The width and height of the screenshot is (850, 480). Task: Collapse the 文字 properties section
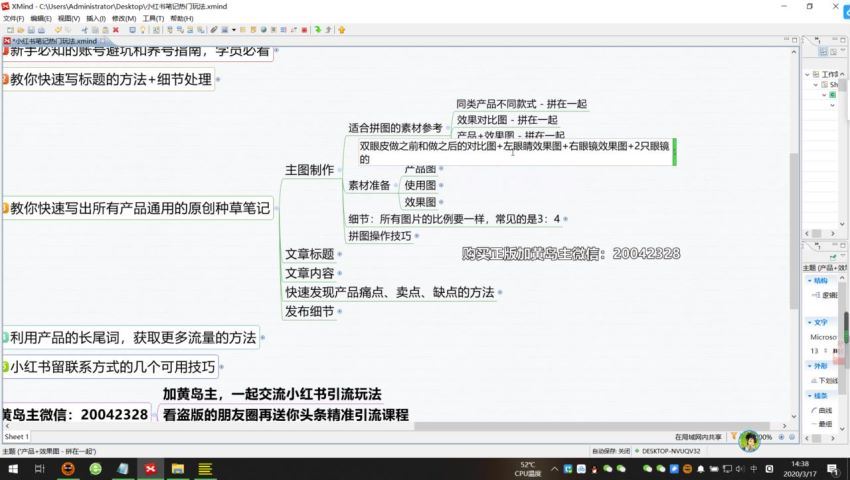[810, 322]
